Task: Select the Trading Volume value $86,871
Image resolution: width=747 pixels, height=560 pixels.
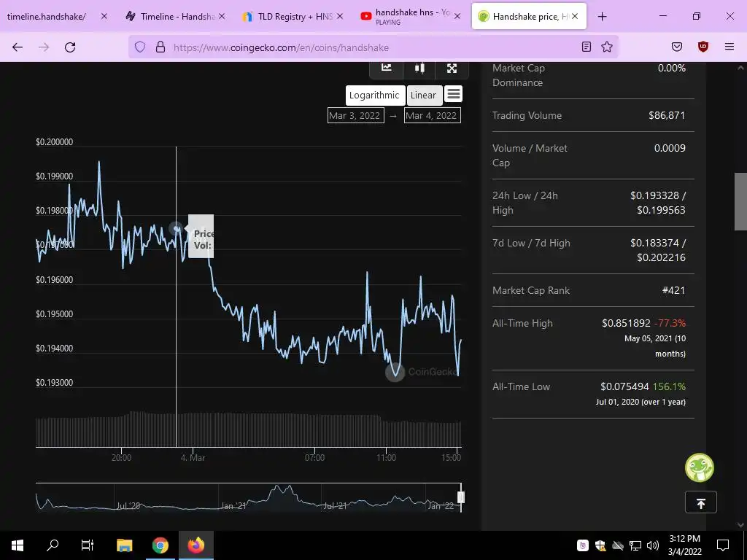Action: pos(667,115)
